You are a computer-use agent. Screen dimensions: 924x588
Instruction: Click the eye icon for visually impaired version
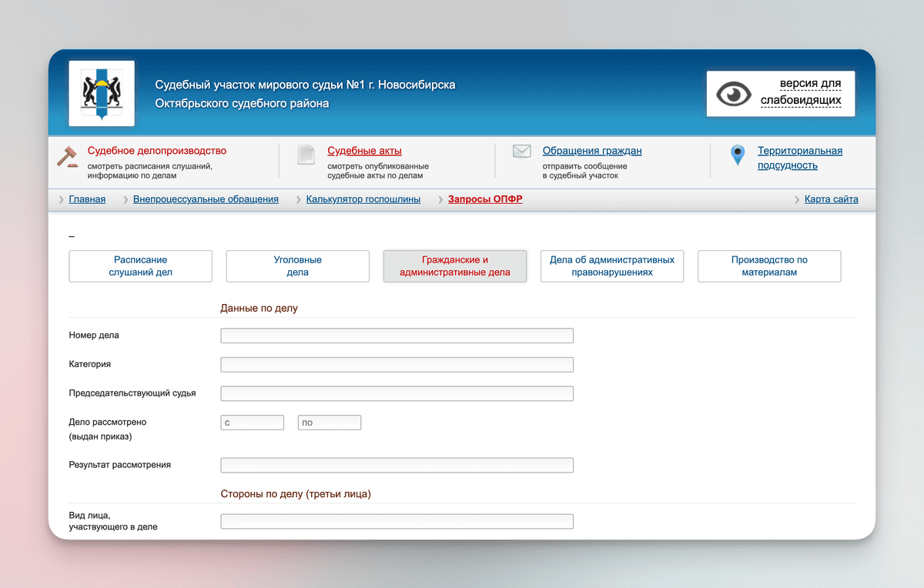click(x=733, y=94)
